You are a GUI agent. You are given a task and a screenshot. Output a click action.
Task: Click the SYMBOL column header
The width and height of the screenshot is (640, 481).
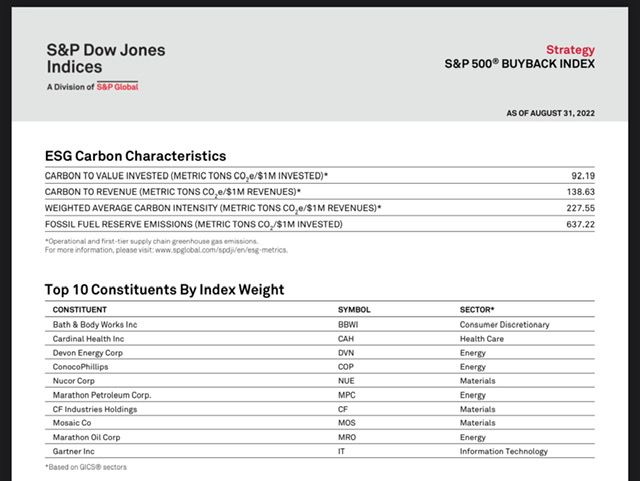355,310
